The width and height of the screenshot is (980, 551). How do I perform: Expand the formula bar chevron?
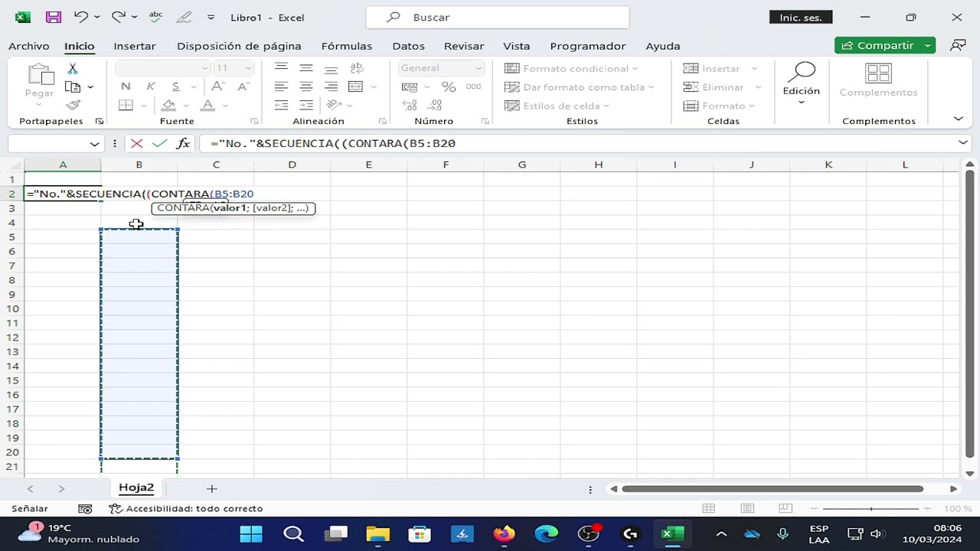(962, 143)
